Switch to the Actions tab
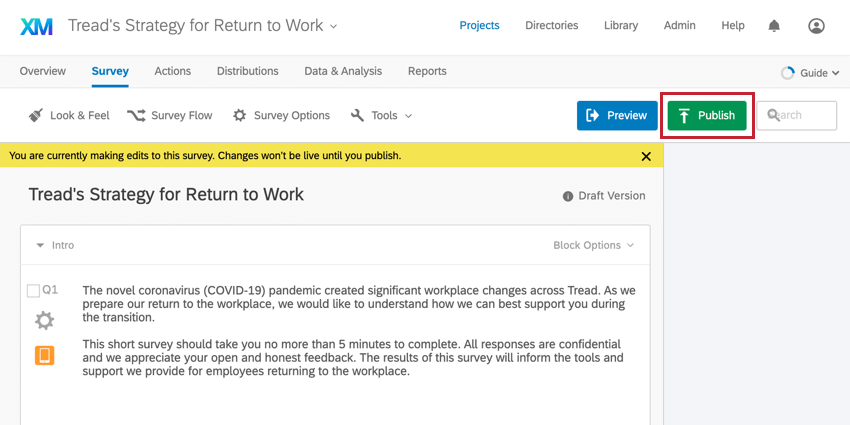This screenshot has height=425, width=850. [172, 71]
